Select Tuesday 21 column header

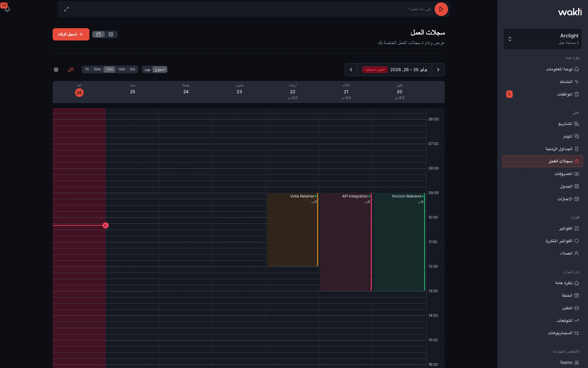tap(346, 92)
